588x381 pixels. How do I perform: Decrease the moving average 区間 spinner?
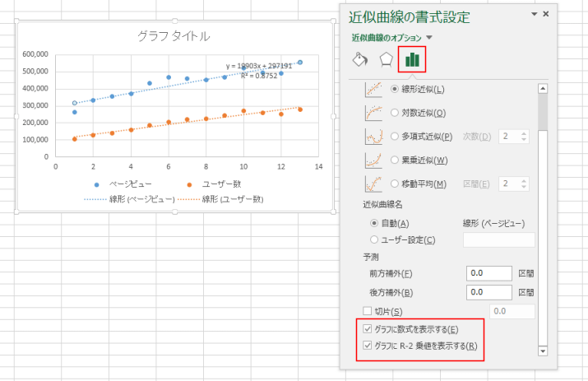pyautogui.click(x=524, y=187)
